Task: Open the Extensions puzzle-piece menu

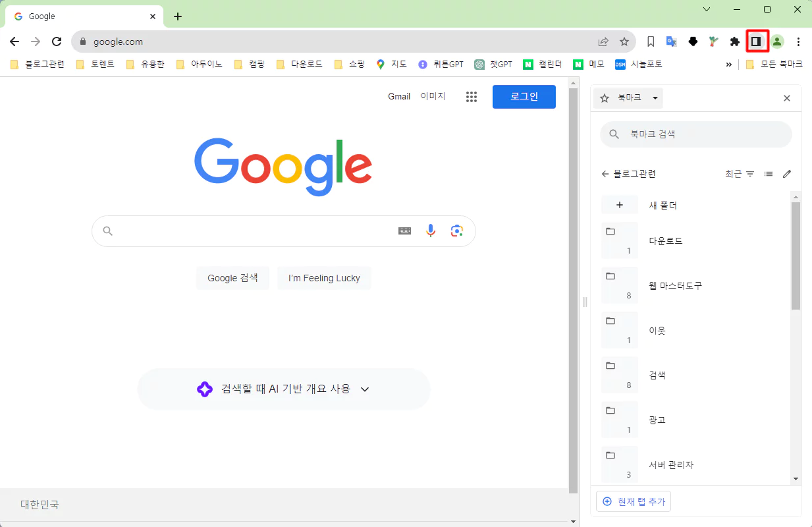Action: pos(735,42)
